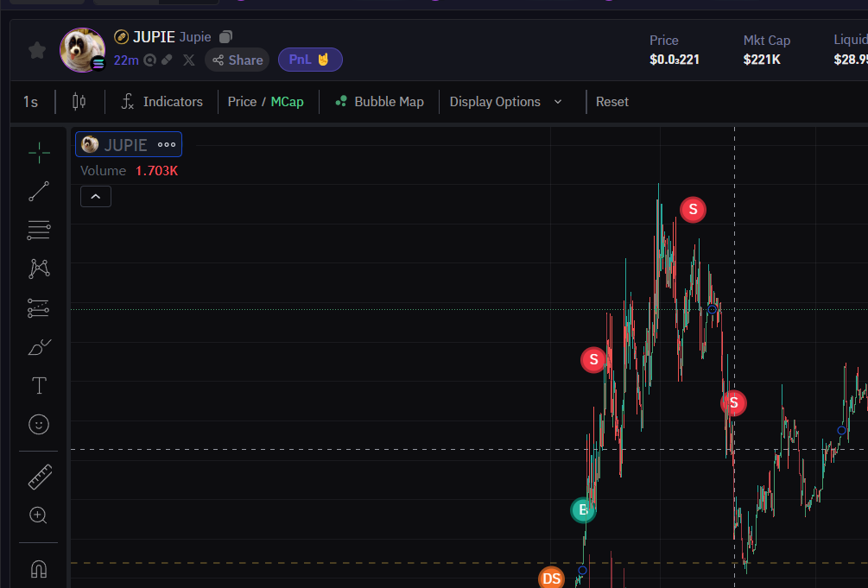This screenshot has height=588, width=868.
Task: Click the Volume 1.703K indicator label
Action: [129, 171]
